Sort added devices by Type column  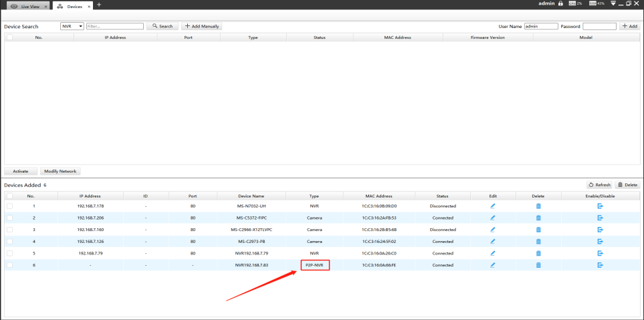coord(314,196)
